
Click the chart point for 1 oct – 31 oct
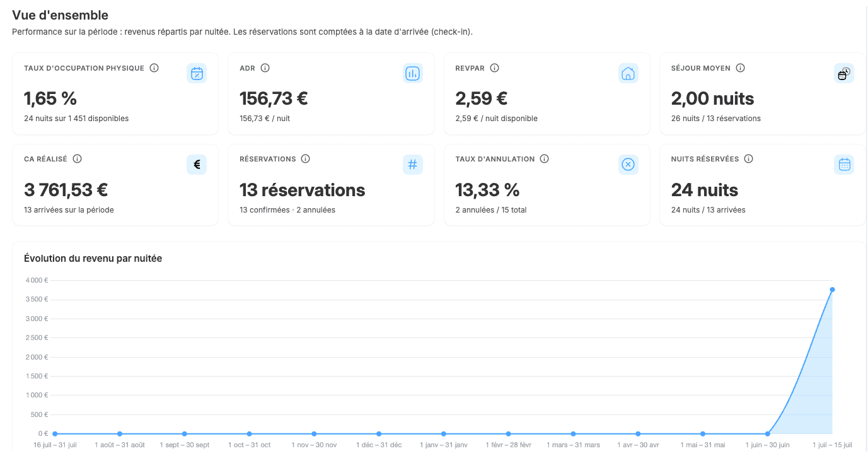point(250,434)
